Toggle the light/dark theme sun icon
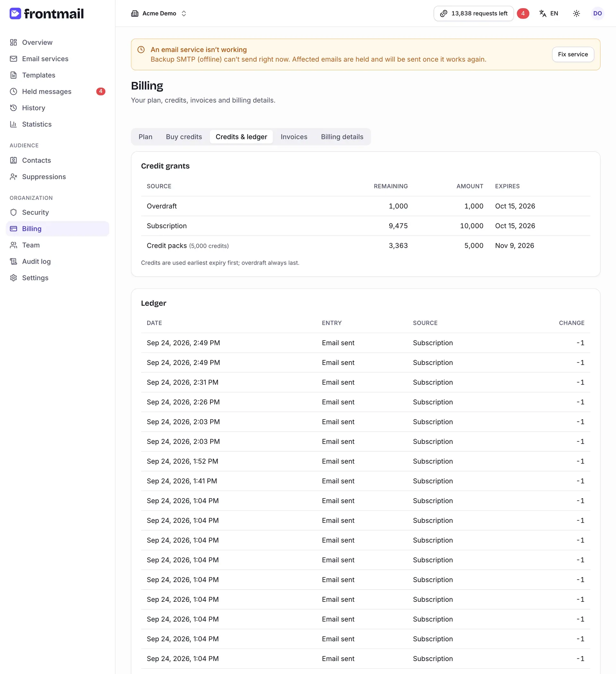616x674 pixels. coord(576,13)
